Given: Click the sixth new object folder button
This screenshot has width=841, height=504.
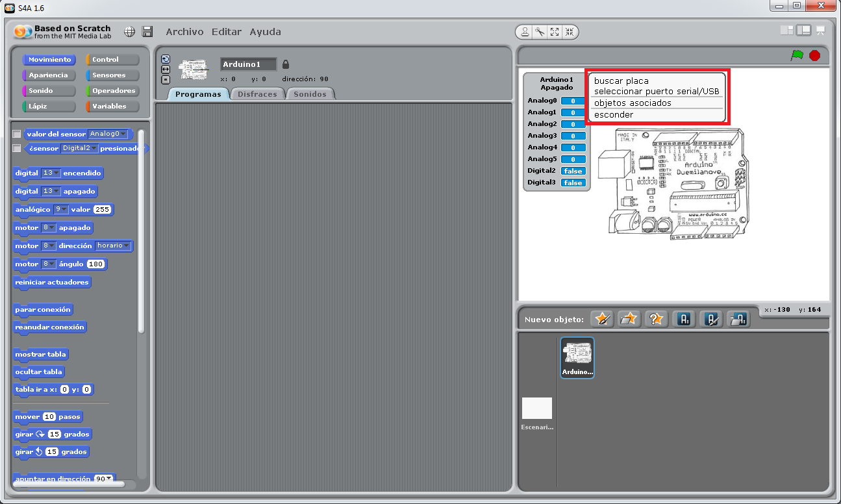Looking at the screenshot, I should point(738,319).
